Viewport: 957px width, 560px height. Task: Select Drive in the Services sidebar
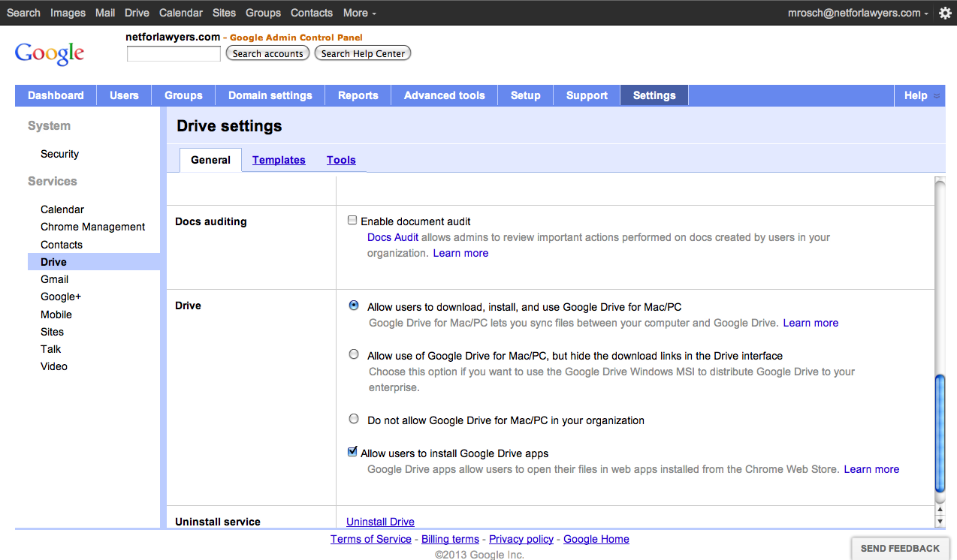(94, 262)
